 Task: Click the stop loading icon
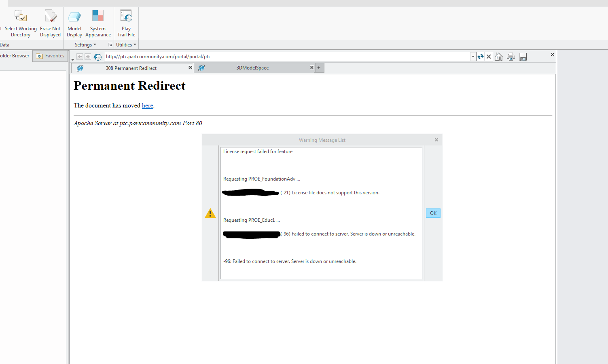click(489, 57)
